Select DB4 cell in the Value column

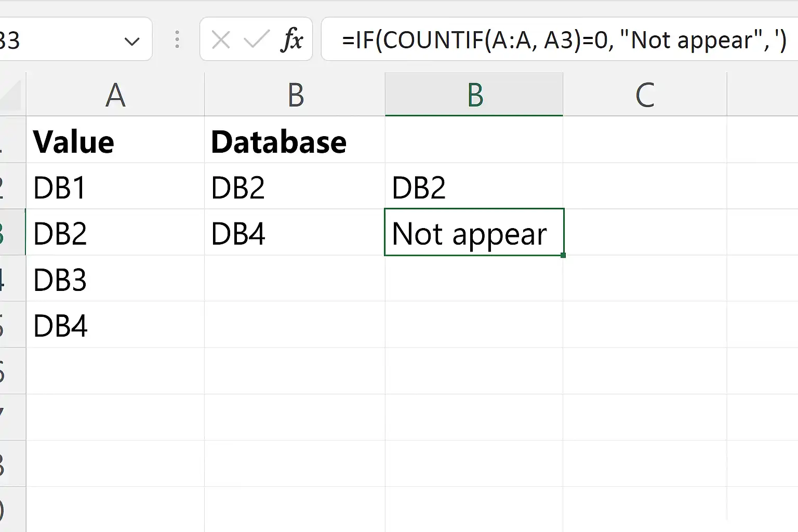[115, 325]
